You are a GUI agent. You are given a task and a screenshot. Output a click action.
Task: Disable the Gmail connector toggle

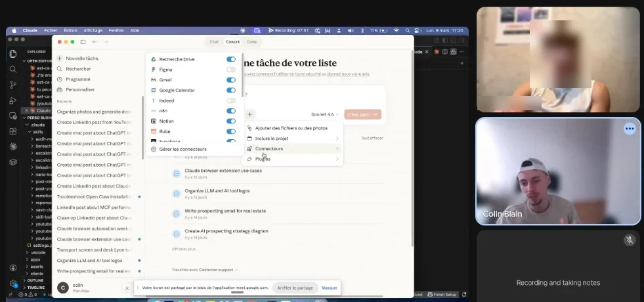pos(231,79)
